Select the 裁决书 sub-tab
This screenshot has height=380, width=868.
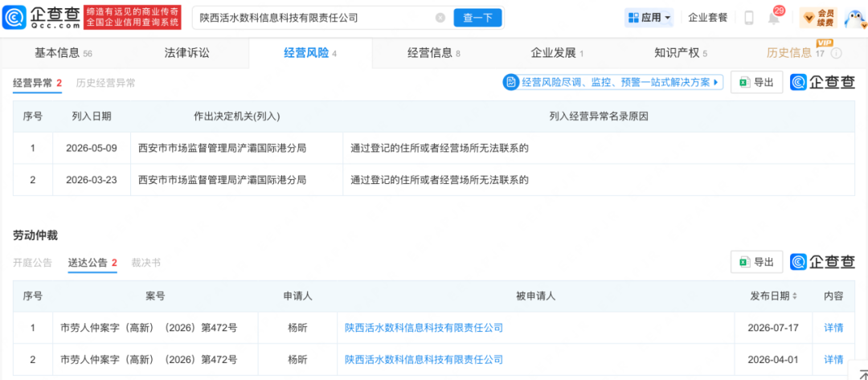[146, 263]
